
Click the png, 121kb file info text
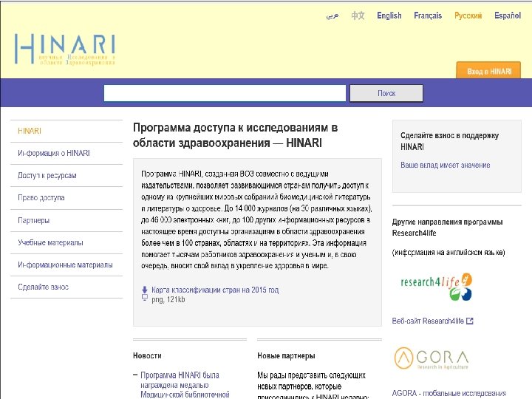click(168, 299)
